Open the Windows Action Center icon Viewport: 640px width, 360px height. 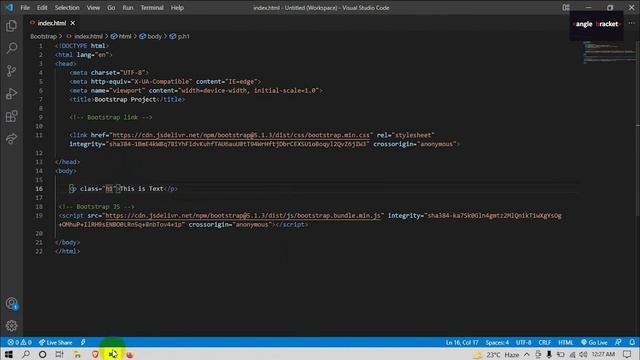(627, 354)
